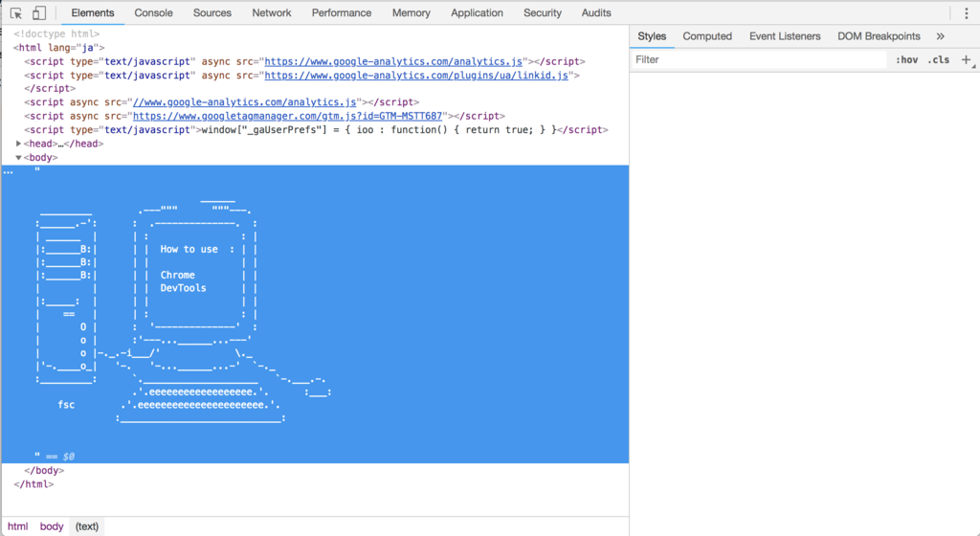Select the Styles sidebar tab
The height and width of the screenshot is (536, 980).
pos(652,36)
